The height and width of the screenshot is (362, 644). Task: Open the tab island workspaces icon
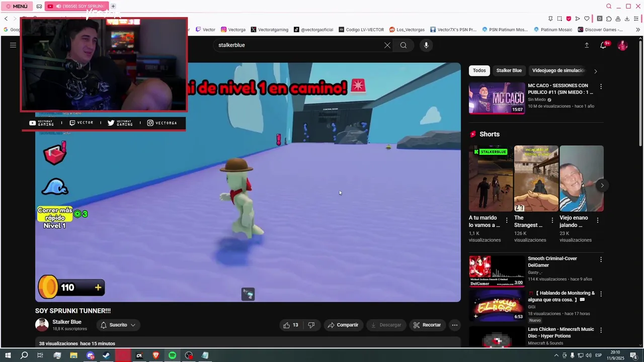(40, 6)
